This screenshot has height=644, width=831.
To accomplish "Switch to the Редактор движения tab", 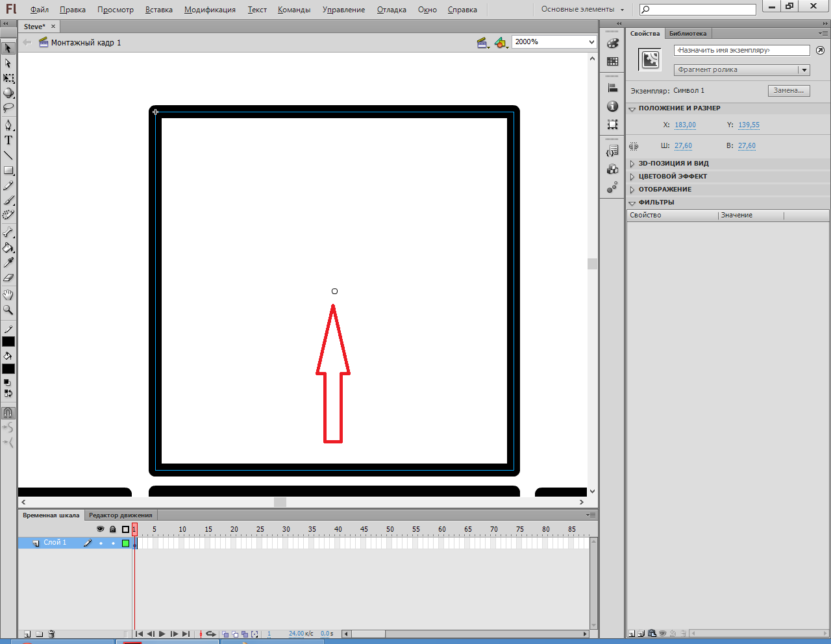I will [121, 515].
